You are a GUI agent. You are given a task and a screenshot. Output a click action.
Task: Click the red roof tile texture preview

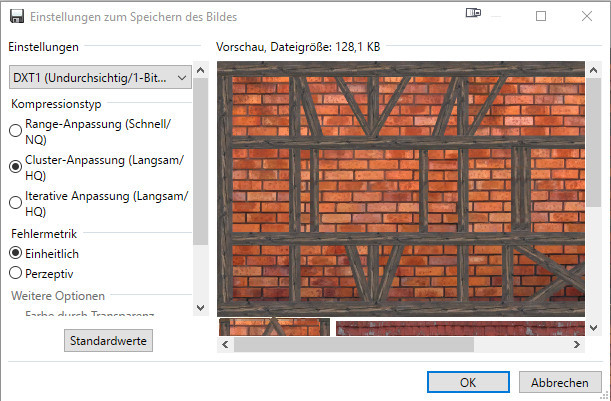(x=460, y=329)
